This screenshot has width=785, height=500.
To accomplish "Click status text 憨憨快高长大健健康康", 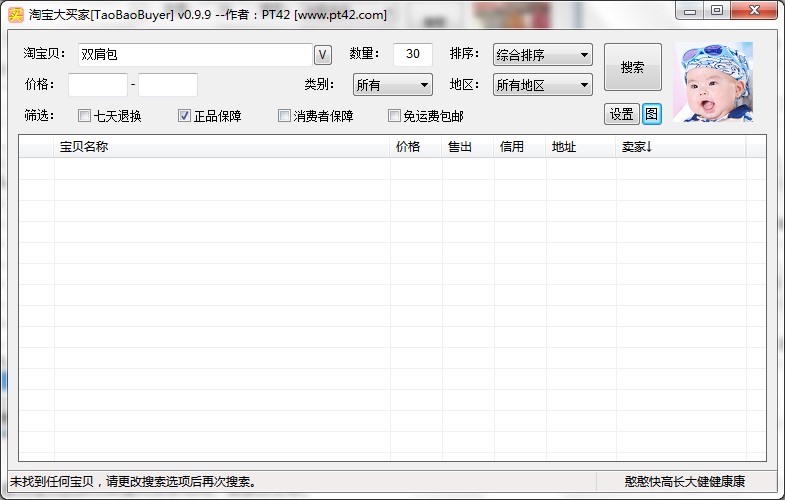I will coord(684,481).
